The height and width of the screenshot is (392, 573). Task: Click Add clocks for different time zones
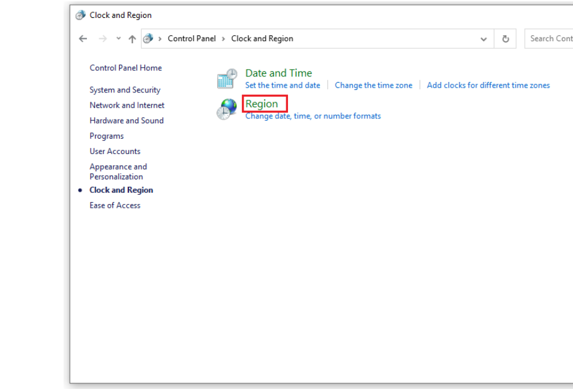(488, 86)
